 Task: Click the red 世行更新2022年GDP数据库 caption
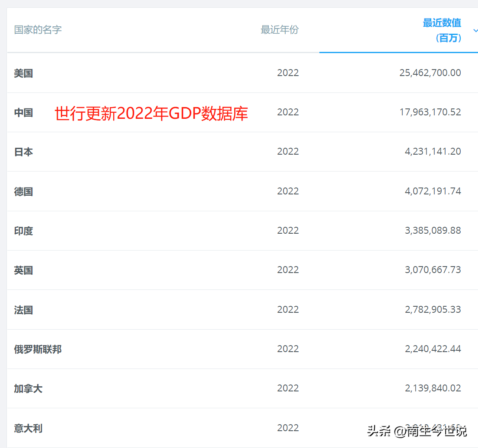pyautogui.click(x=151, y=114)
